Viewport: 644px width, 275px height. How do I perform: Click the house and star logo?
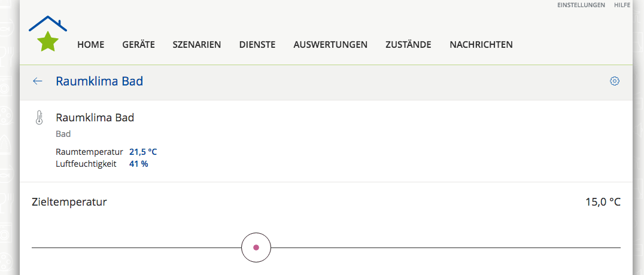click(x=48, y=33)
